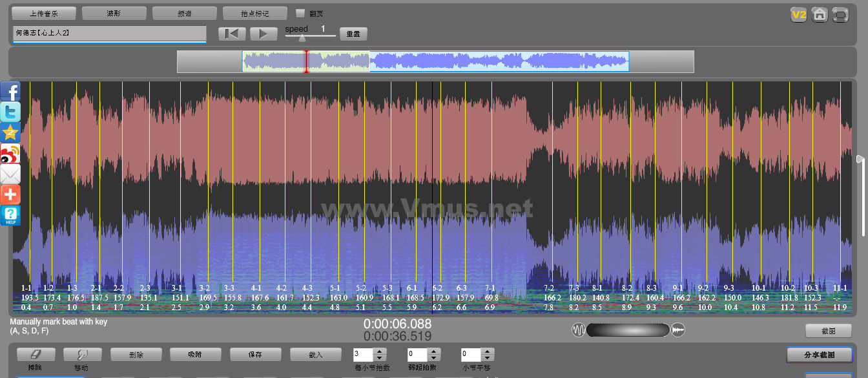Switch to the 频谱 spectrum view
Image resolution: width=868 pixels, height=378 pixels.
tap(185, 14)
